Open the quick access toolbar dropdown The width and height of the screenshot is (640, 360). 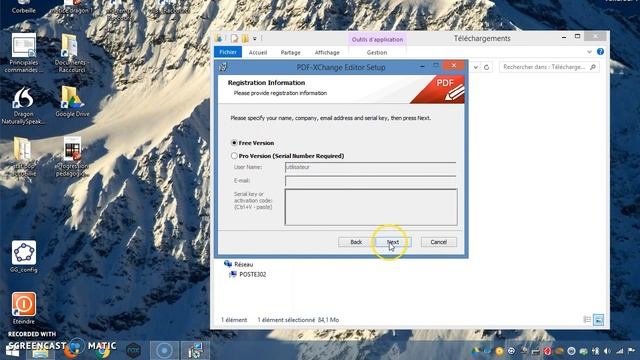[x=254, y=39]
